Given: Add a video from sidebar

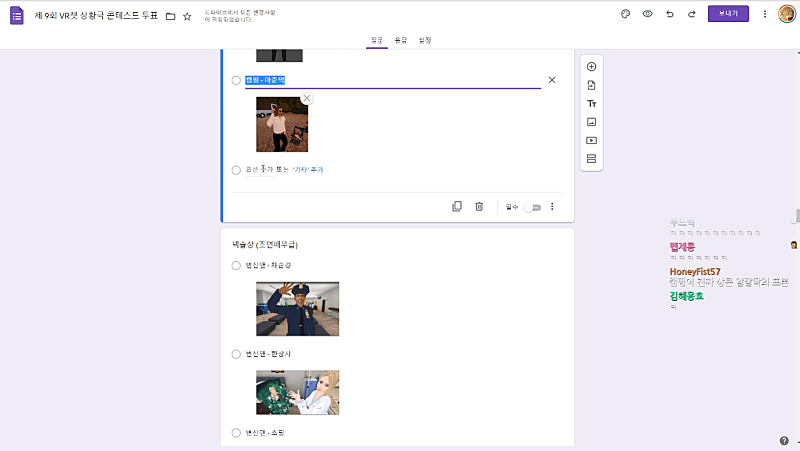Looking at the screenshot, I should pyautogui.click(x=591, y=140).
